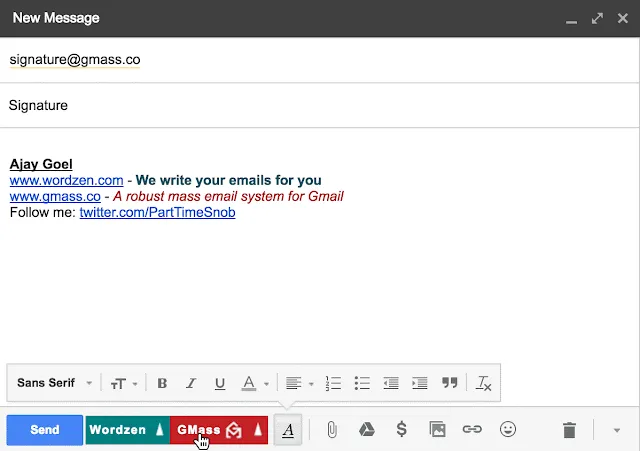Viewport: 640px width, 451px height.
Task: Discard the draft with trash icon
Action: pos(569,430)
